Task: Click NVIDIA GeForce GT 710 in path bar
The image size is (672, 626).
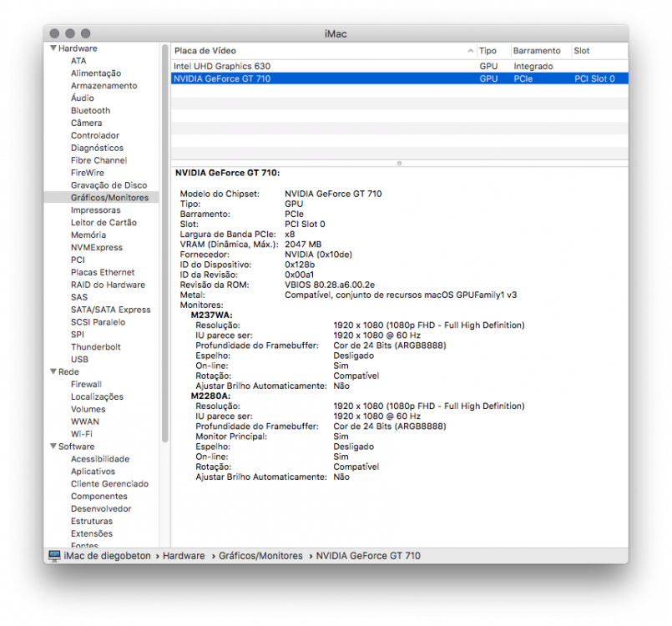Action: (x=368, y=556)
